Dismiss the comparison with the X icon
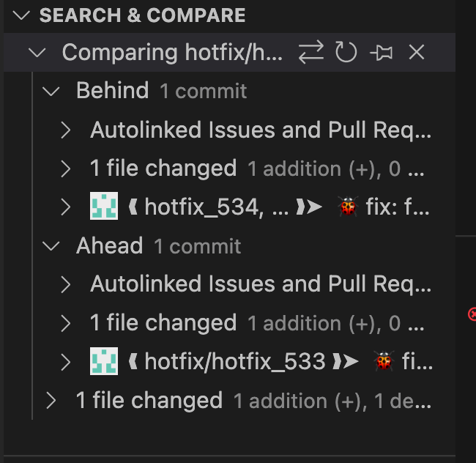The width and height of the screenshot is (476, 463). (x=416, y=53)
